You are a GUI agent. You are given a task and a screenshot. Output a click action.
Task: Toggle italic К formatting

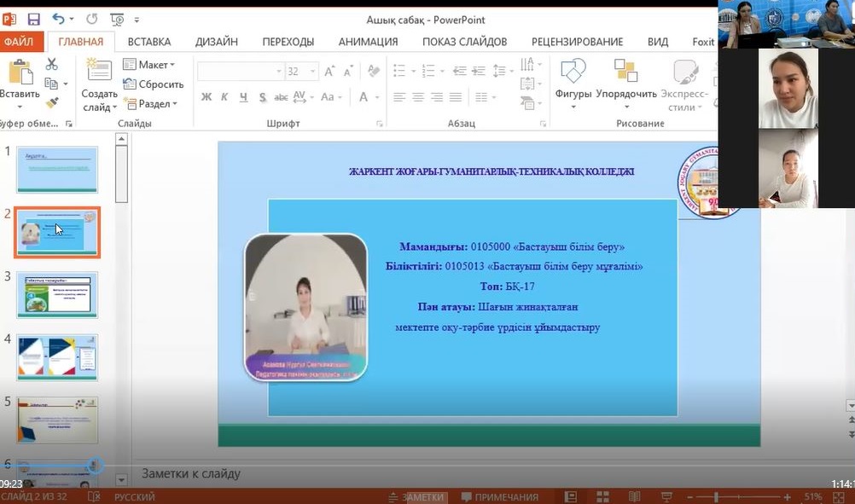(225, 97)
